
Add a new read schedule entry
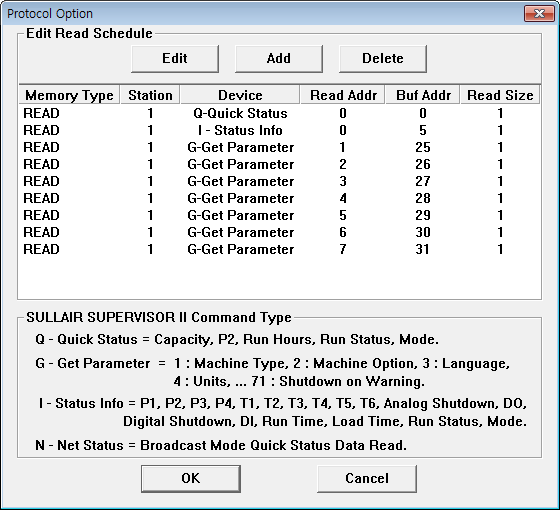[279, 59]
